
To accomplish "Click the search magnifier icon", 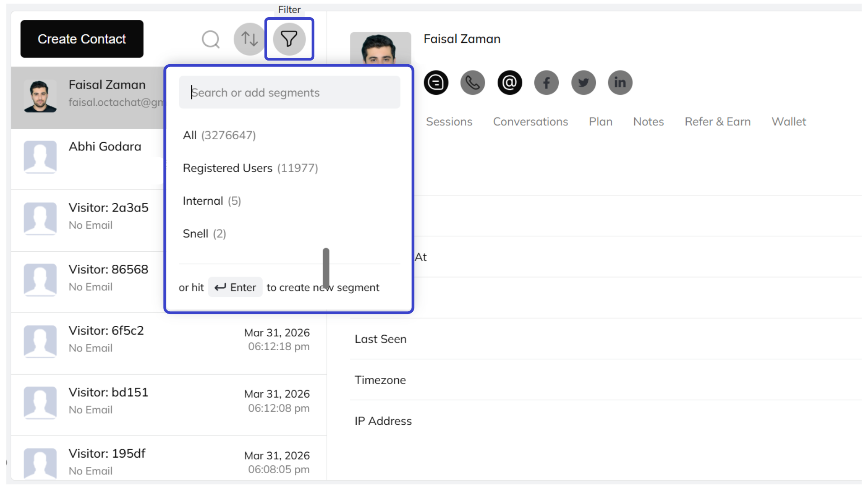I will point(210,39).
